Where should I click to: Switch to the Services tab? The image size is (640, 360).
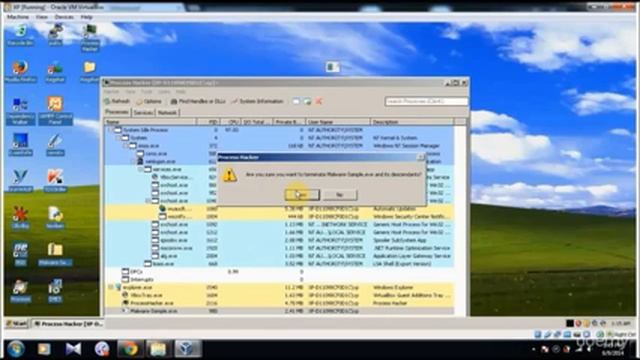click(x=143, y=112)
